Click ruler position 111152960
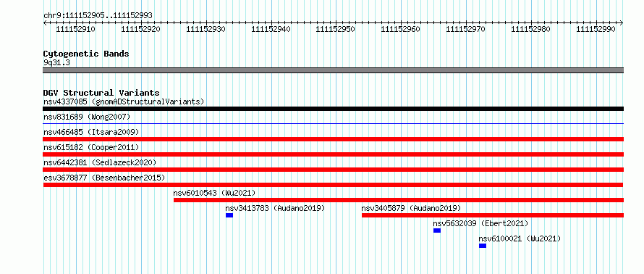The width and height of the screenshot is (644, 274). [x=401, y=29]
